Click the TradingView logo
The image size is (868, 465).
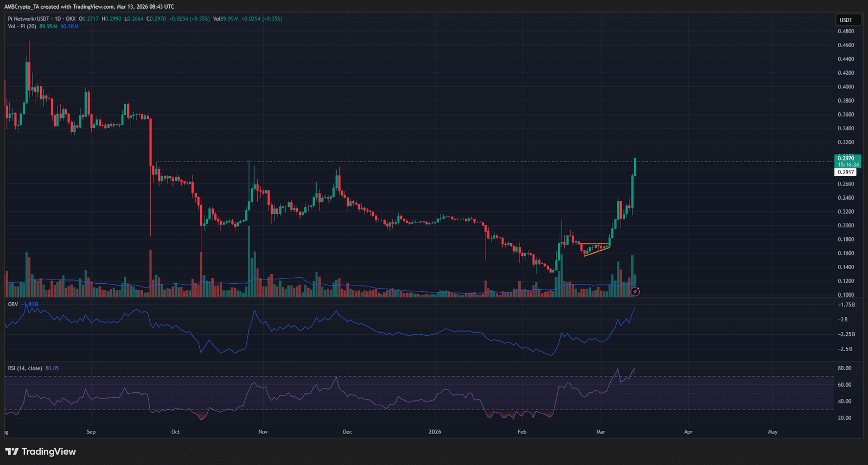point(41,451)
